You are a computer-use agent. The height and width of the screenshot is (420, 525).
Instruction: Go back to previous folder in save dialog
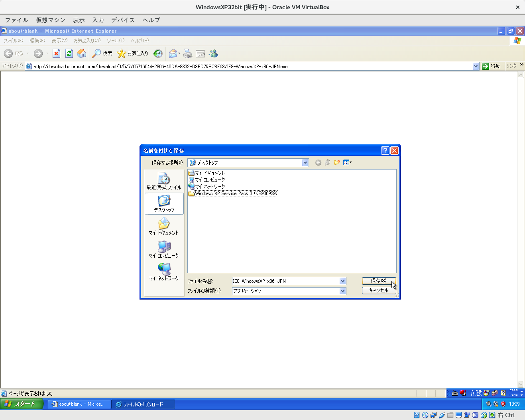pyautogui.click(x=318, y=162)
